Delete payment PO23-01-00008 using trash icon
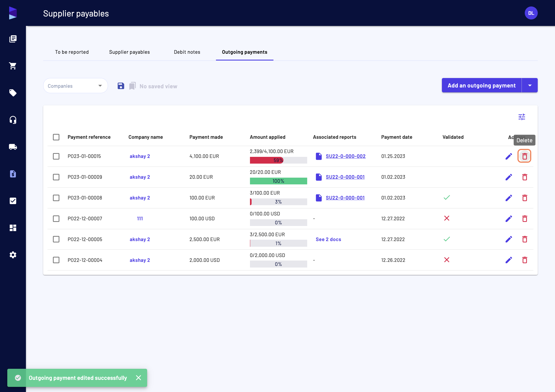The height and width of the screenshot is (392, 555). (x=525, y=198)
